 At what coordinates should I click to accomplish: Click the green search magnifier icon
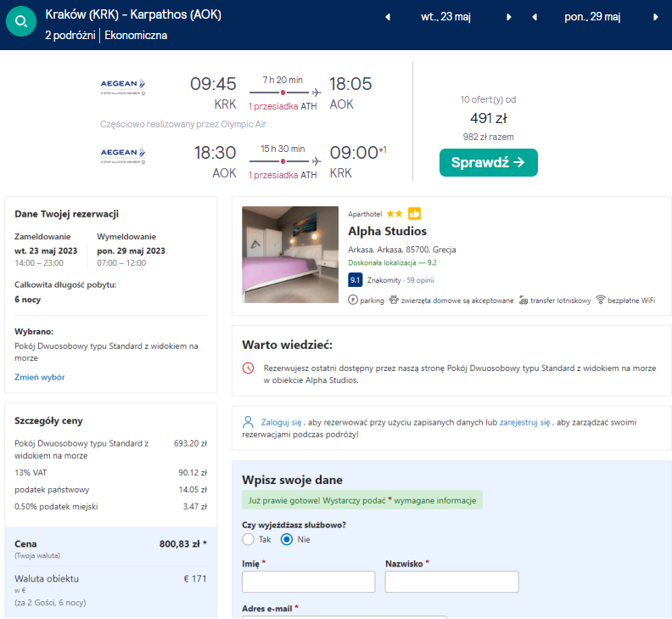(21, 21)
